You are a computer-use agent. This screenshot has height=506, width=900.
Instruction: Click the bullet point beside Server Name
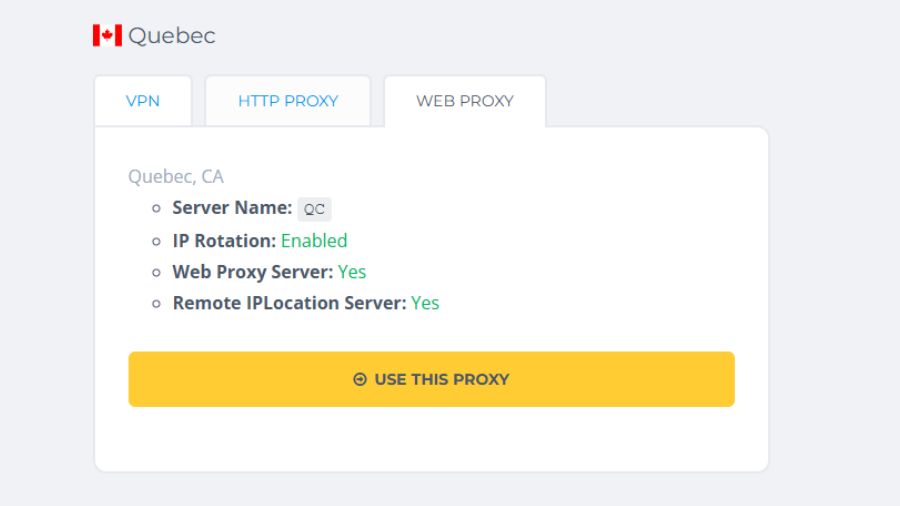(x=156, y=209)
